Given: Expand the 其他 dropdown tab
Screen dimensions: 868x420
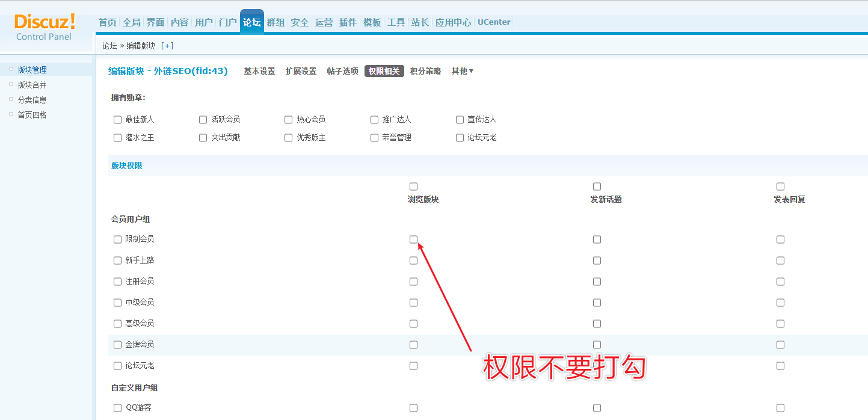Looking at the screenshot, I should [463, 71].
